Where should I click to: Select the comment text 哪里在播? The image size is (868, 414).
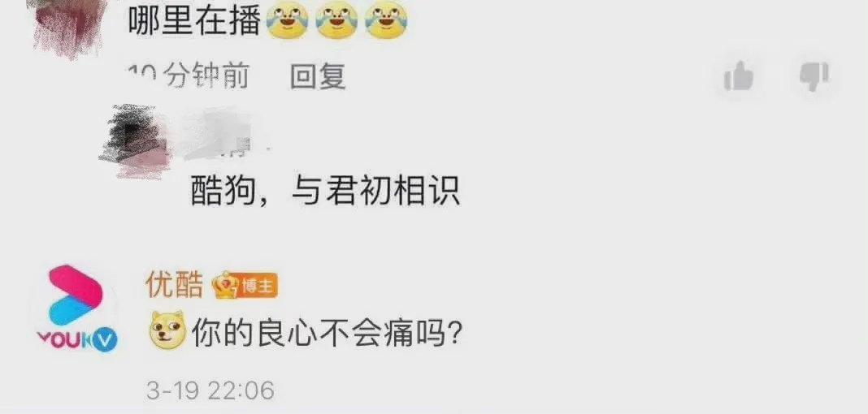pyautogui.click(x=194, y=21)
